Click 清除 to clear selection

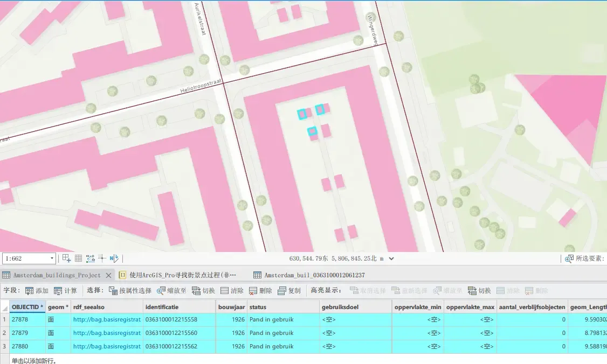[232, 291]
